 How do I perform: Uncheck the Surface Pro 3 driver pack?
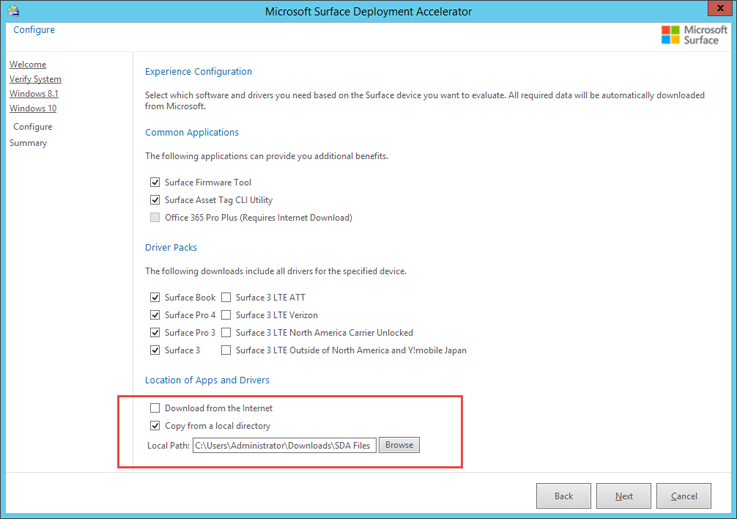(155, 332)
